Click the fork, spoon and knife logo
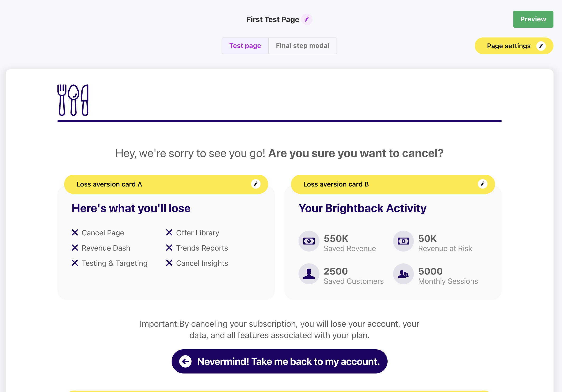 click(x=73, y=100)
